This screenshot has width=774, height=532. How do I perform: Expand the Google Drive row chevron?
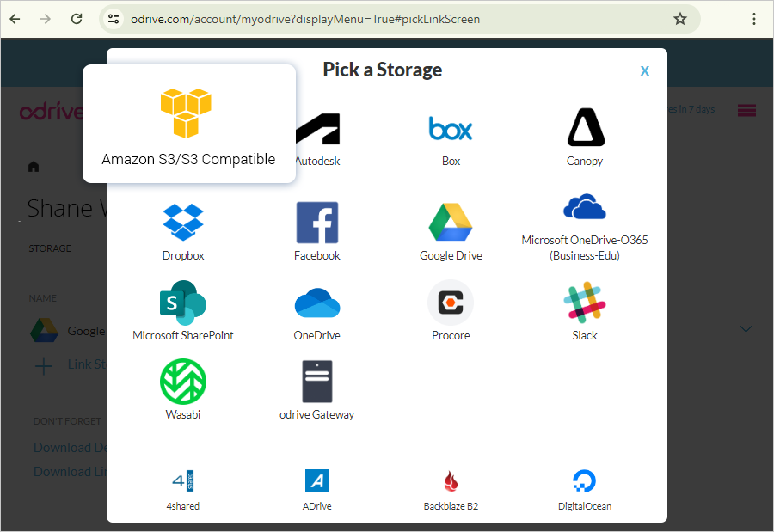point(746,328)
